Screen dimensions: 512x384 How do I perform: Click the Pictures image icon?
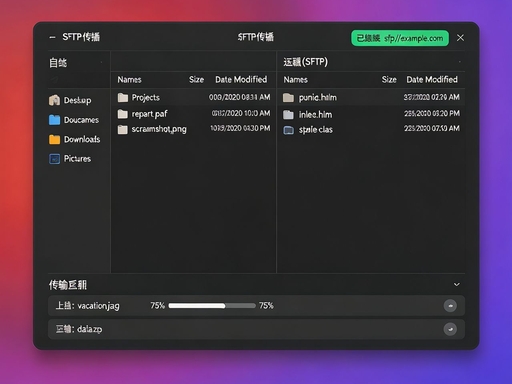click(x=54, y=159)
